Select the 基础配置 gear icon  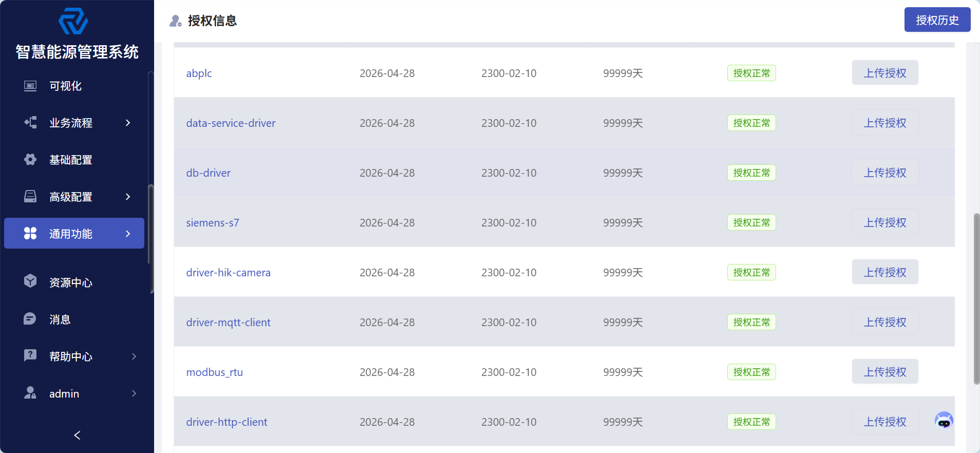[x=30, y=160]
